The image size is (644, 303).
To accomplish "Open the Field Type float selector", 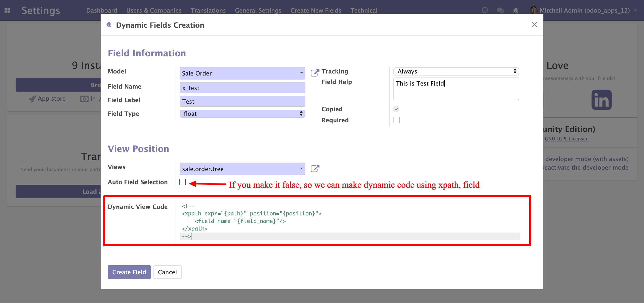I will (242, 113).
